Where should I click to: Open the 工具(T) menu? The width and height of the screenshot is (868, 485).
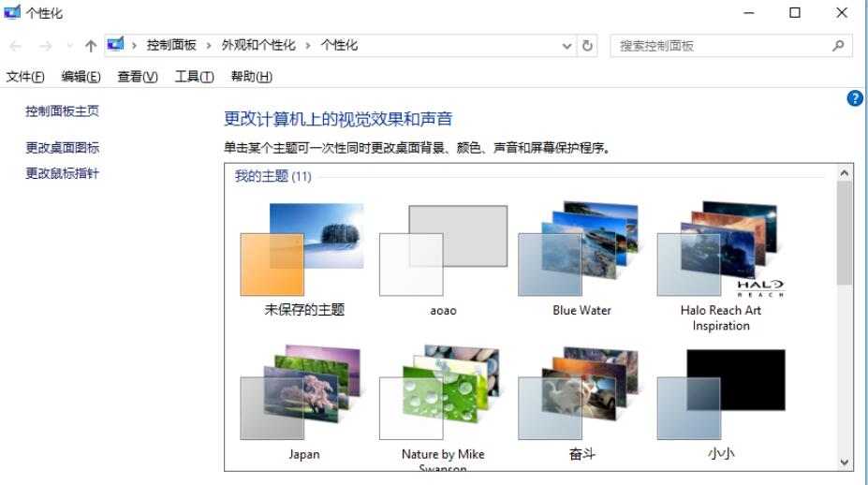(195, 77)
